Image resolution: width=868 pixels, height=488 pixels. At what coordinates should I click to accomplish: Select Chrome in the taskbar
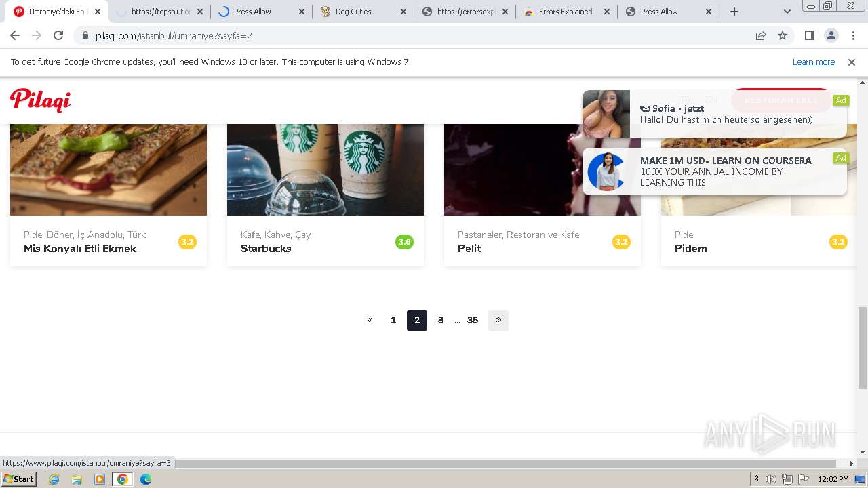pyautogui.click(x=122, y=479)
